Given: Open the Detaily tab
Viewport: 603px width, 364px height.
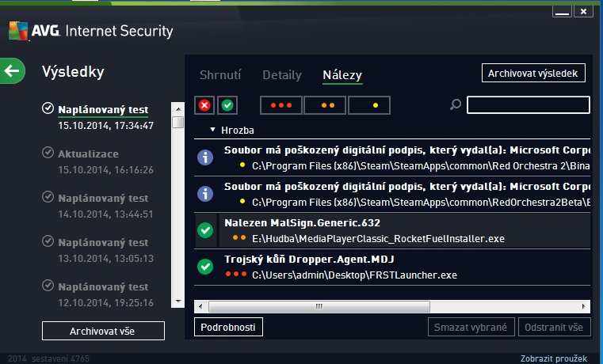Looking at the screenshot, I should click(x=282, y=75).
